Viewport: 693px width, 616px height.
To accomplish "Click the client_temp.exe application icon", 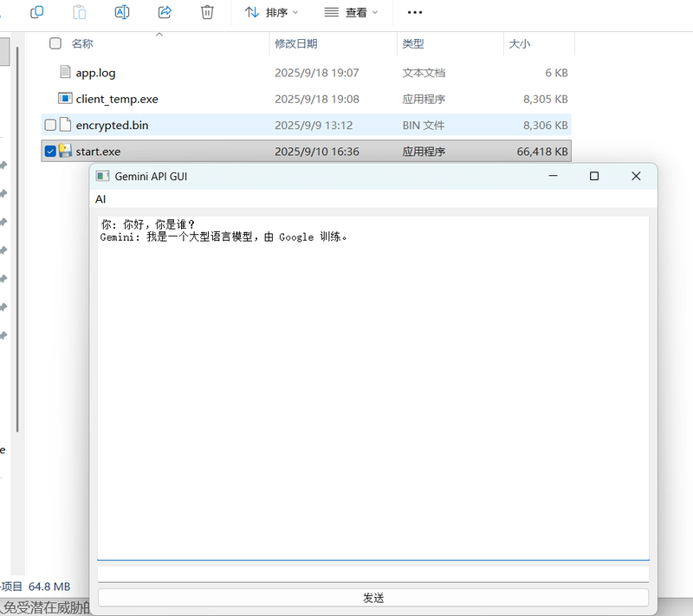I will coord(65,98).
